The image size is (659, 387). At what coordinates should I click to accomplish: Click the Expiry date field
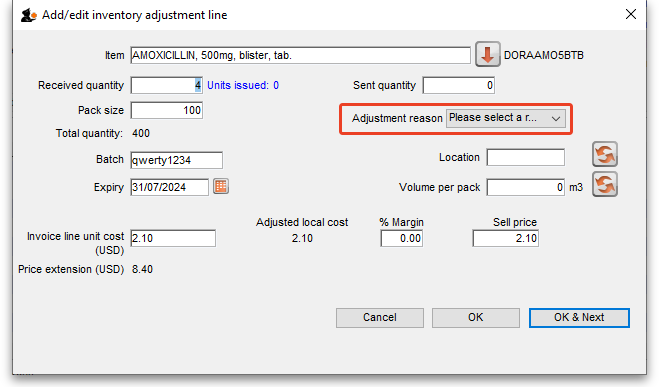click(169, 187)
